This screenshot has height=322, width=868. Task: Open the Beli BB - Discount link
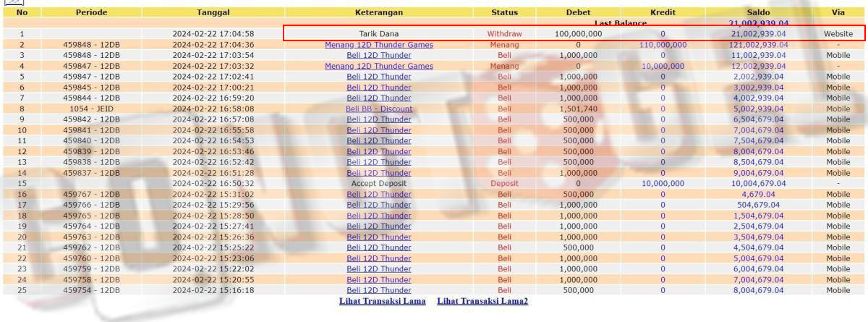[x=379, y=109]
